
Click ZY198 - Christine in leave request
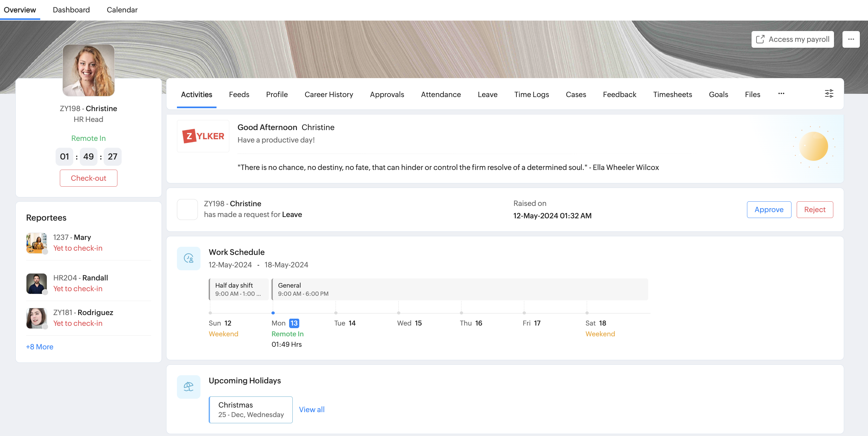pos(233,204)
